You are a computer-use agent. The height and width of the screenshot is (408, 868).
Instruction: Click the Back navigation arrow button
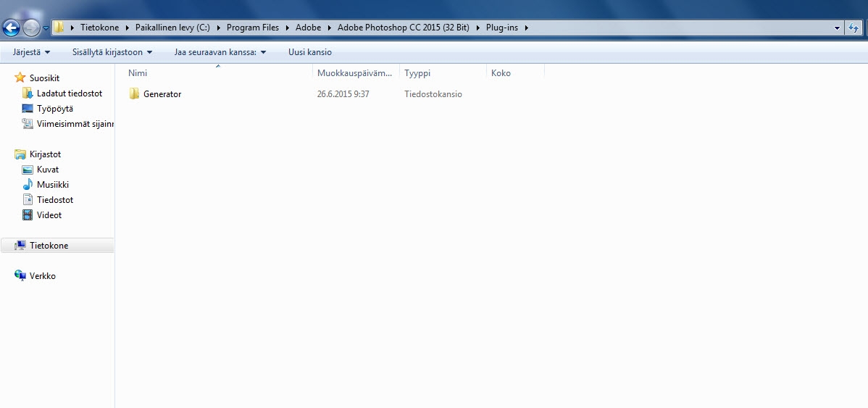11,28
